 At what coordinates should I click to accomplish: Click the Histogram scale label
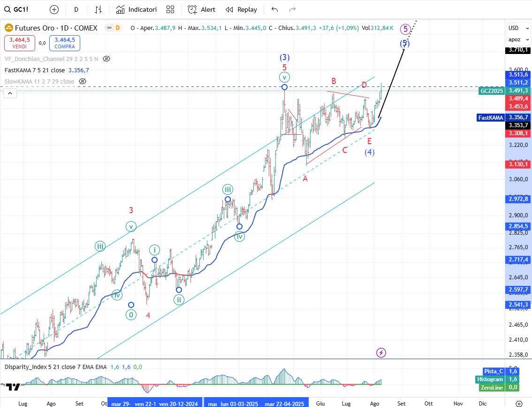click(x=490, y=379)
